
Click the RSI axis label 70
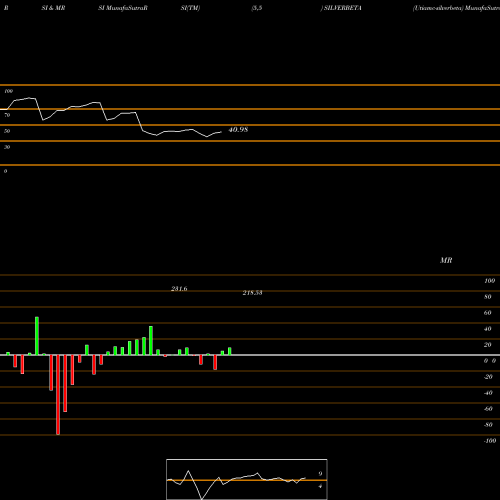pos(7,115)
